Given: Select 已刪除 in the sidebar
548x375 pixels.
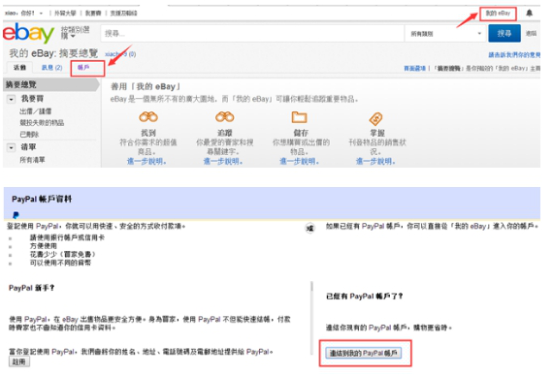Looking at the screenshot, I should (x=29, y=134).
